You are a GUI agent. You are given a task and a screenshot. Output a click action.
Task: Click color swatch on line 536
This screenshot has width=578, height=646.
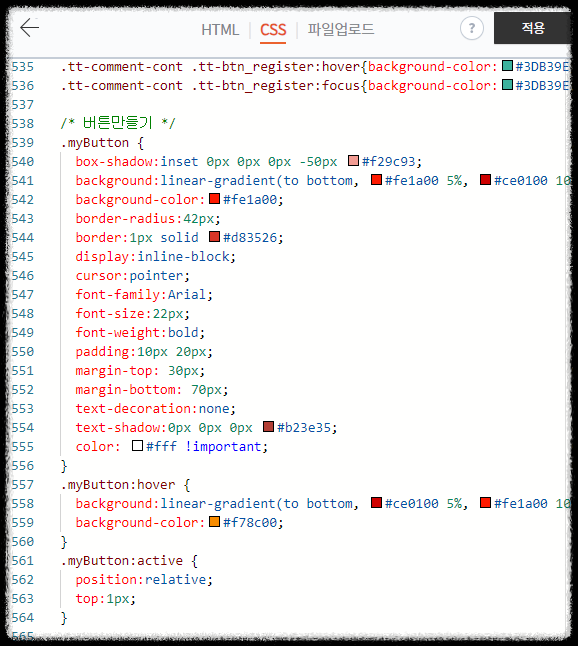point(508,85)
